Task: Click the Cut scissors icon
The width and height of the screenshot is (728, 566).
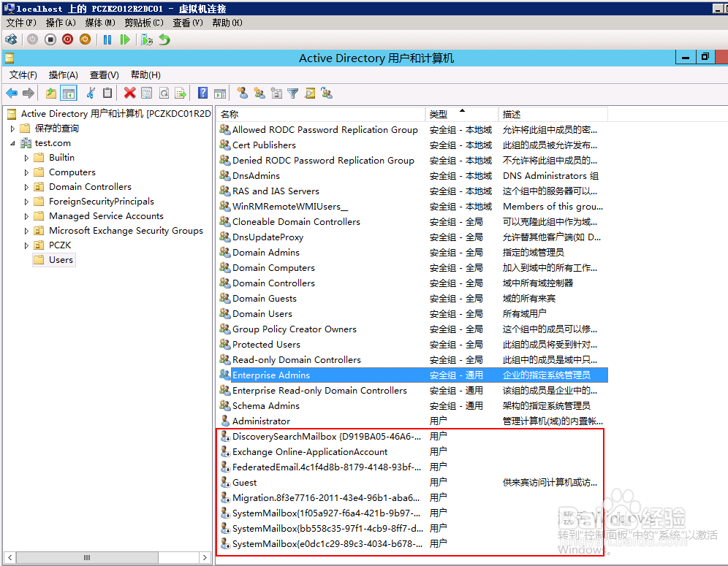Action: (x=91, y=93)
